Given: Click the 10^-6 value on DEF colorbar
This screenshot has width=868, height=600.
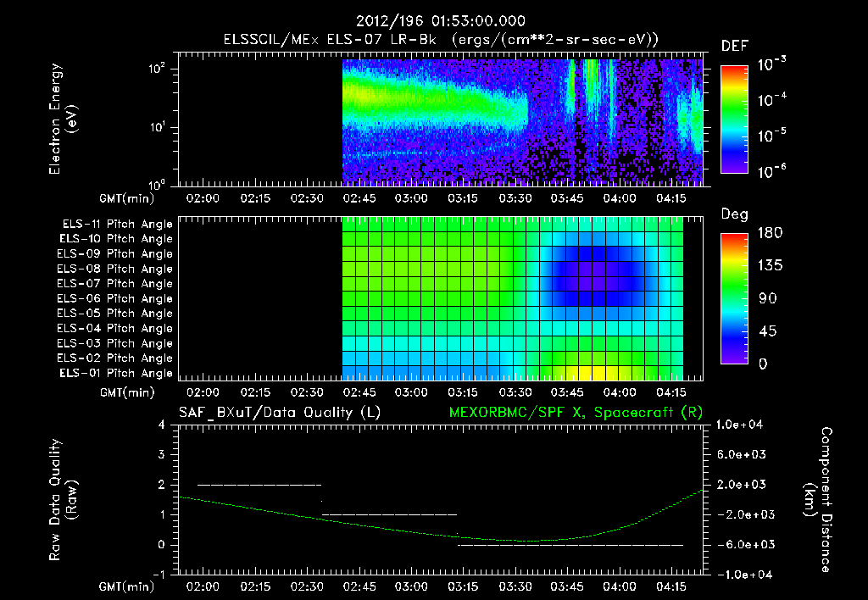Looking at the screenshot, I should (x=771, y=171).
